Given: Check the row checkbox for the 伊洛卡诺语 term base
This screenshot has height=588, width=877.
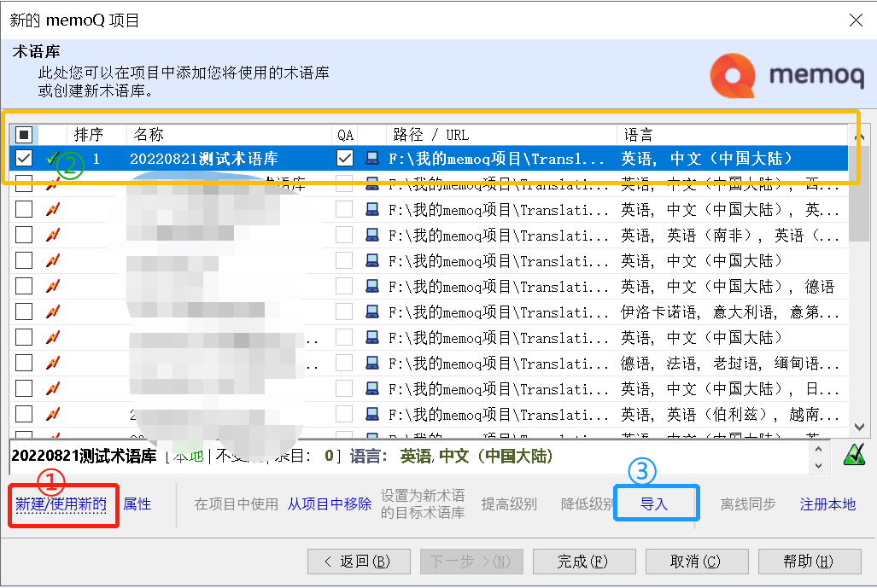Looking at the screenshot, I should click(x=24, y=311).
